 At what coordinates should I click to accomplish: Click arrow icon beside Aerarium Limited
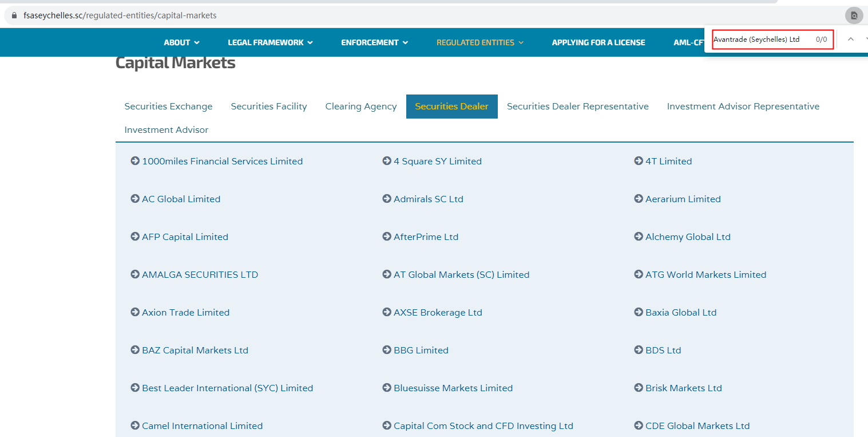[639, 199]
